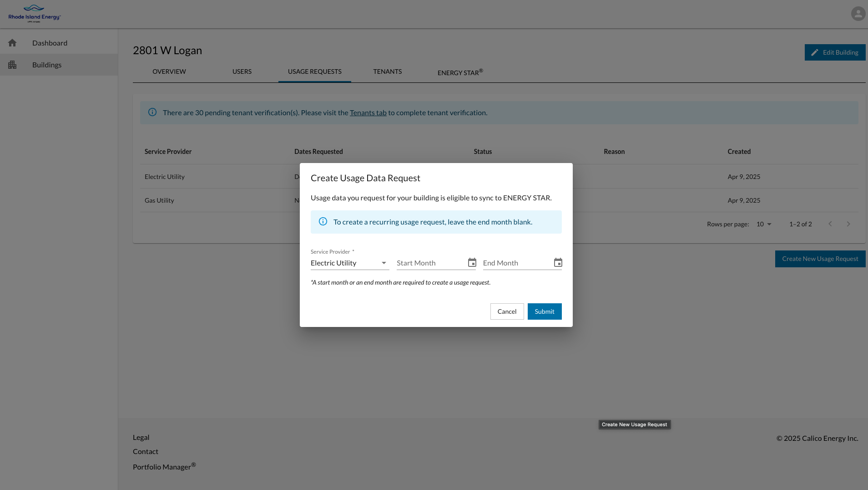The image size is (868, 490).
Task: Click the previous page chevron arrow
Action: tap(830, 224)
